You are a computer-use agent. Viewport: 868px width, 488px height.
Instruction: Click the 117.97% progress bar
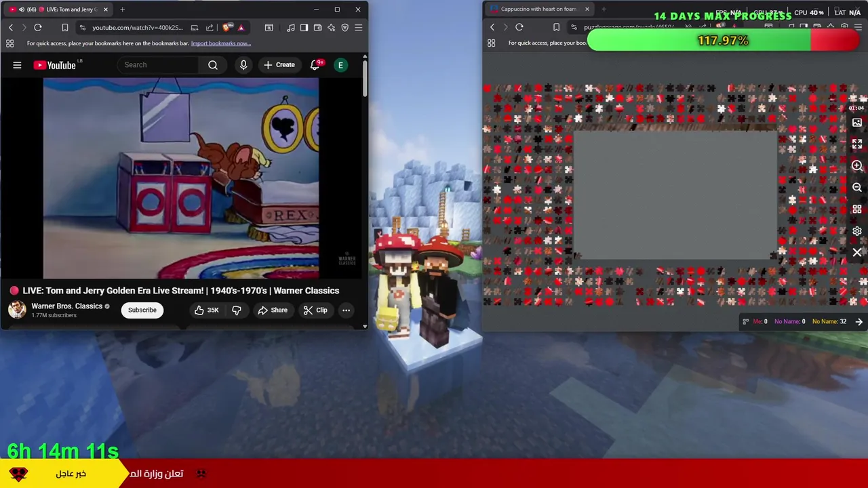tap(723, 41)
